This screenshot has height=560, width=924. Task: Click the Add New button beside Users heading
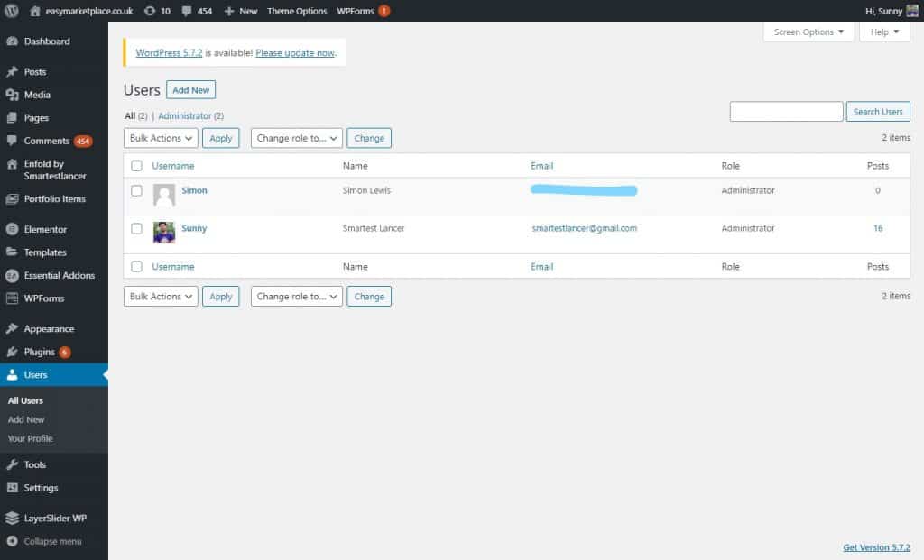pyautogui.click(x=191, y=90)
